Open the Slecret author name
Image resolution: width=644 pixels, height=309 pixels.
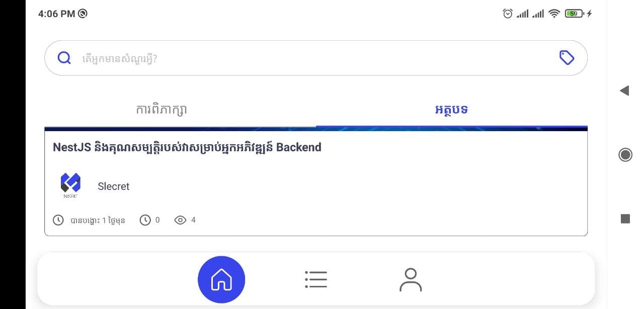[x=113, y=186]
